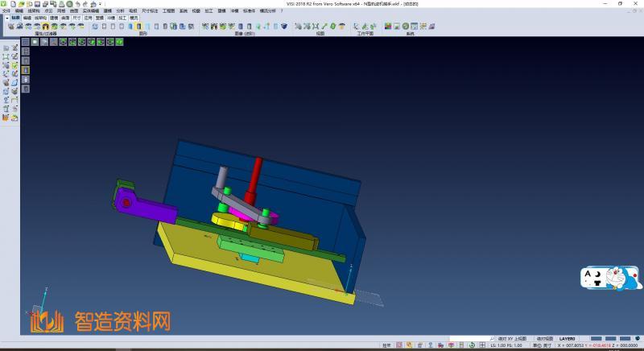The image size is (644, 351).
Task: Open the 文件 menu
Action: [x=6, y=10]
